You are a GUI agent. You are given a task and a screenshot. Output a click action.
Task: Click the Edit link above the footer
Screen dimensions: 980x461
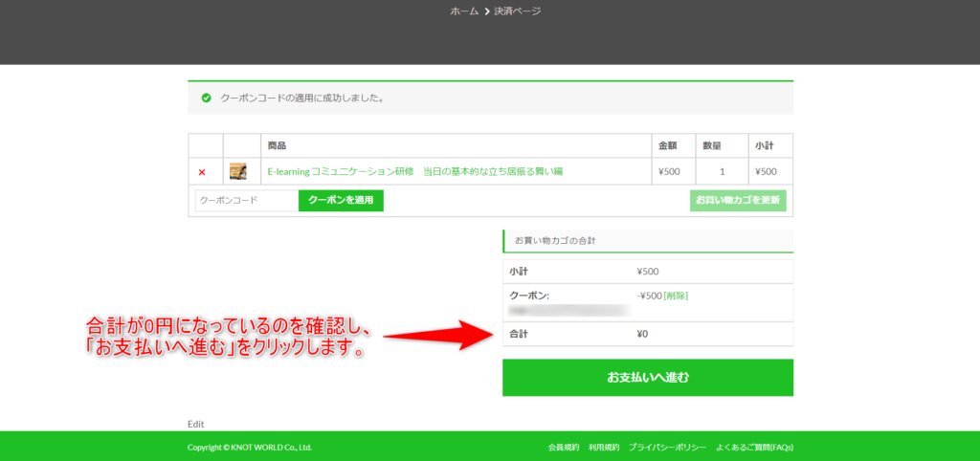coord(196,424)
